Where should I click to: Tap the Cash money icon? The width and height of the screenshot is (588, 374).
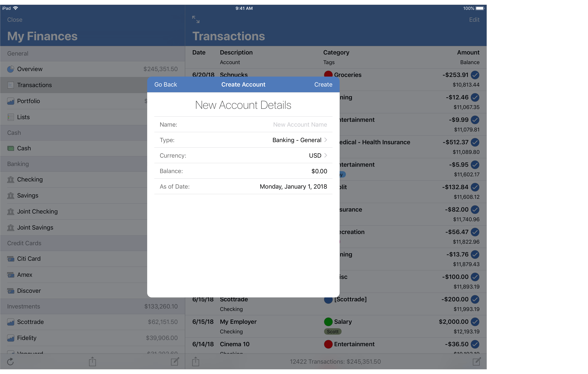pyautogui.click(x=11, y=148)
